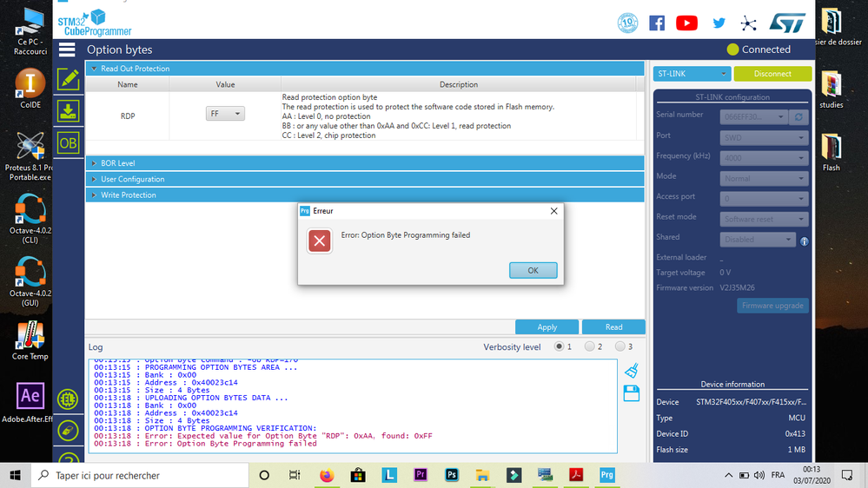The height and width of the screenshot is (488, 868).
Task: Open Photoshop from the taskbar
Action: 452,475
